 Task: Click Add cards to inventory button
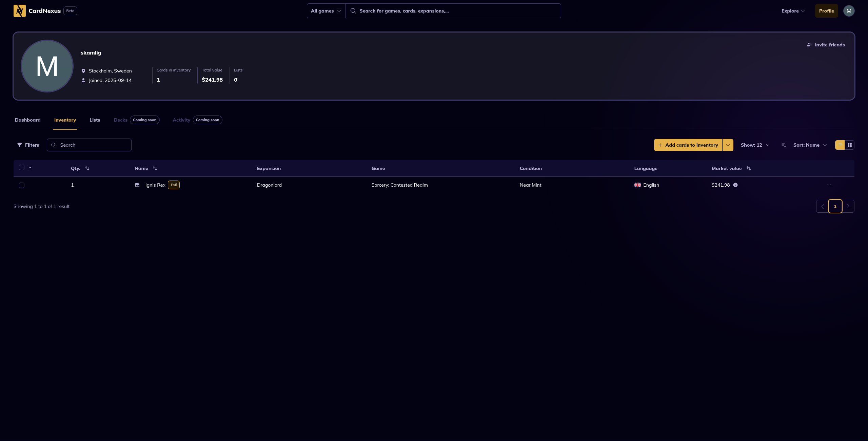pos(688,145)
